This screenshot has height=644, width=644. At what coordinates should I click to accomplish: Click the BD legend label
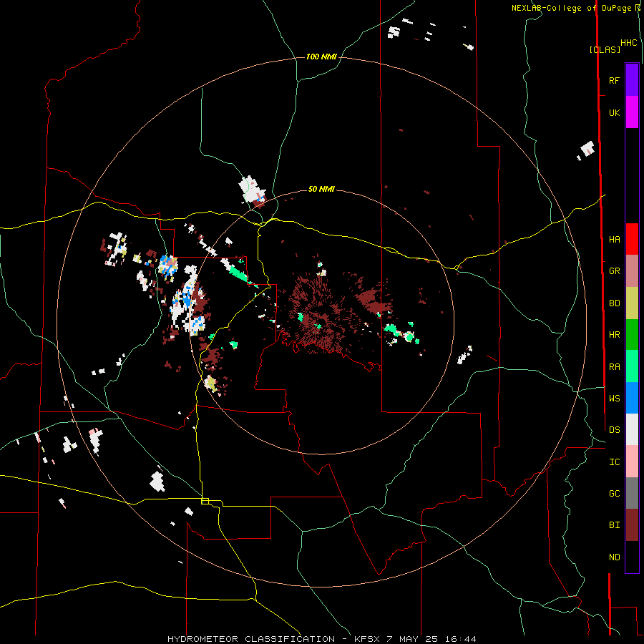click(x=614, y=303)
